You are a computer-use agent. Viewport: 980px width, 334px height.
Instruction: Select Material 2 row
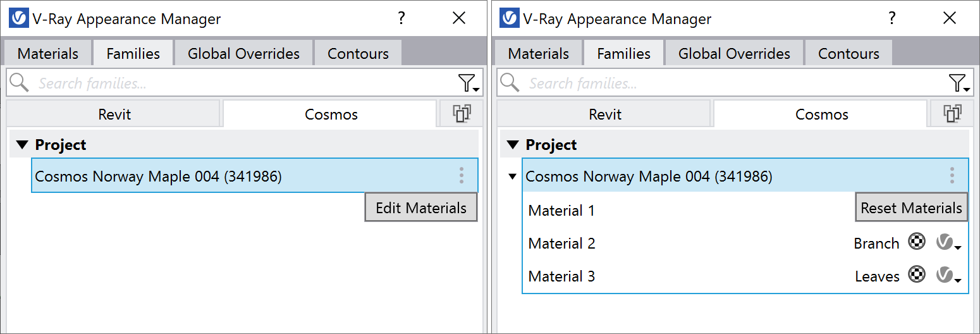click(745, 243)
